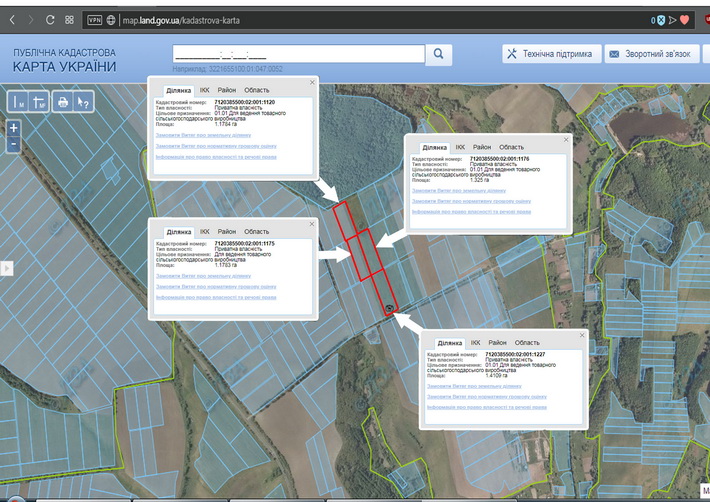Switch to Область tab in parcel 1227 popup
The height and width of the screenshot is (502, 710).
point(527,343)
